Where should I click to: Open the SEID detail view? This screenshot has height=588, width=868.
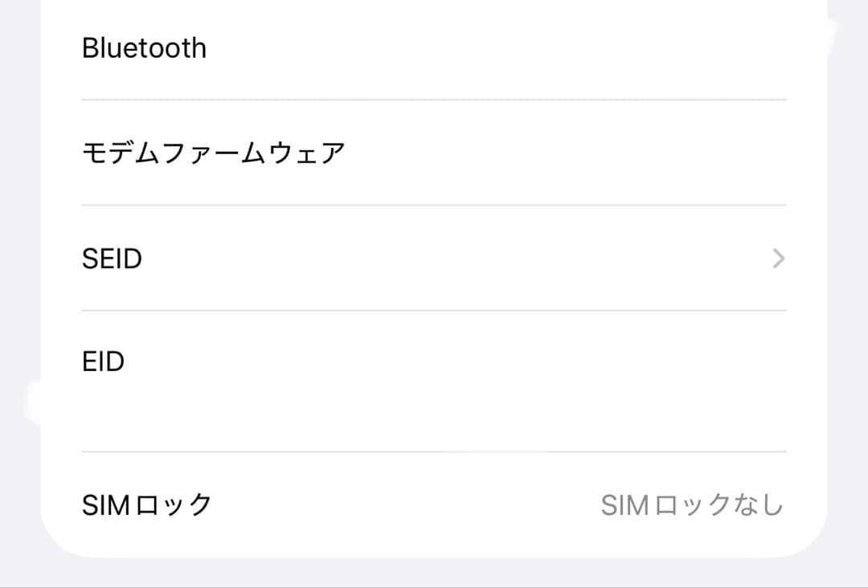click(434, 259)
